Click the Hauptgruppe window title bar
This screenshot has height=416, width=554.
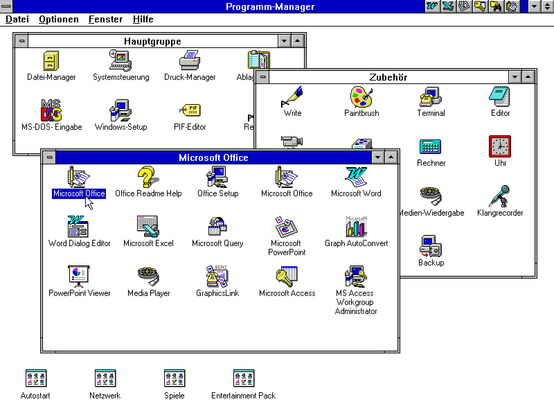coord(153,41)
